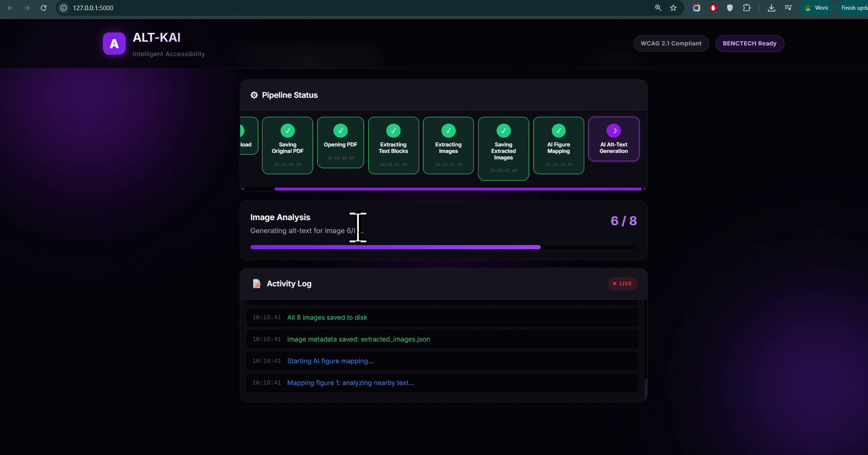Image resolution: width=868 pixels, height=455 pixels.
Task: Click the checkmark on Extracting Images stage
Action: click(448, 131)
